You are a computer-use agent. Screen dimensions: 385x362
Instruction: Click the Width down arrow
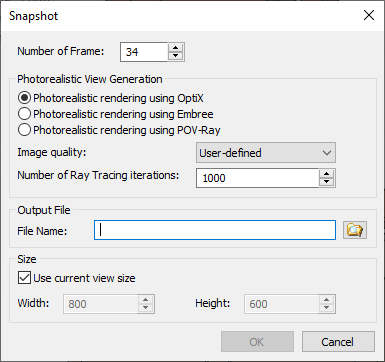point(146,308)
